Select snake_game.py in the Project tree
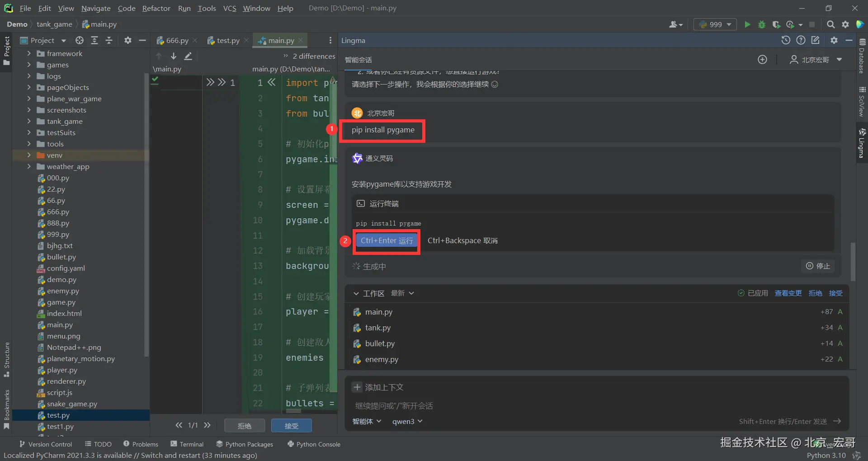 click(x=72, y=404)
